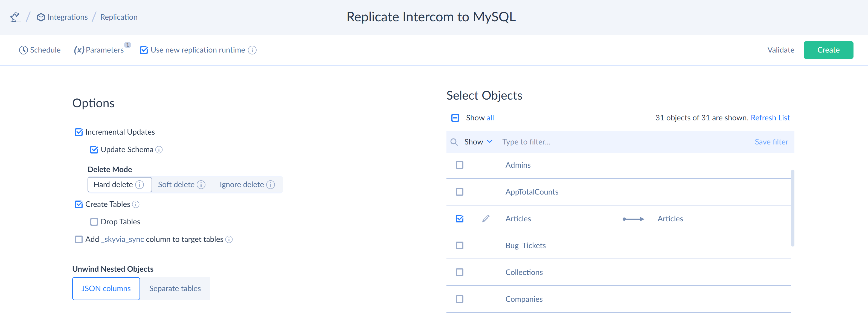Click the Refresh List link
Screen dimensions: 868x316
[x=770, y=118]
